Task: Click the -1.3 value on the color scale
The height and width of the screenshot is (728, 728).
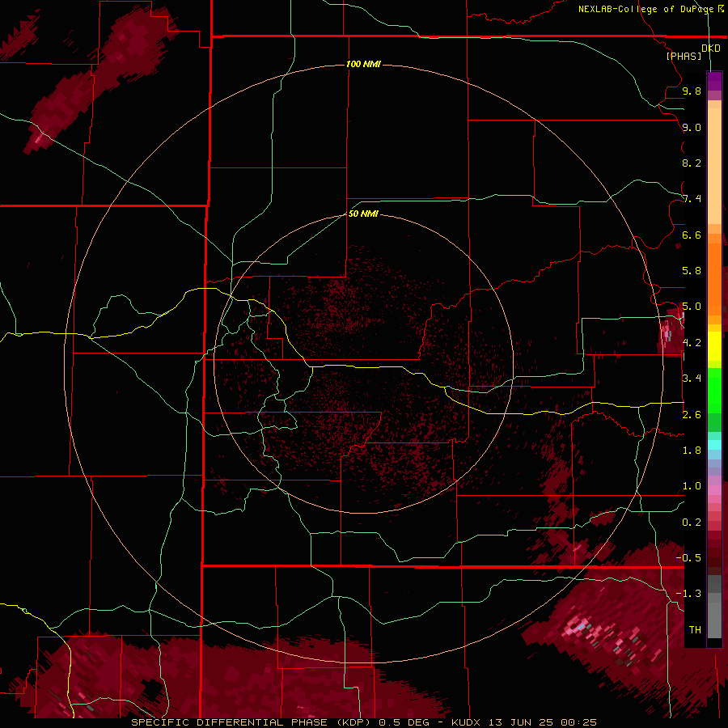Action: click(688, 594)
